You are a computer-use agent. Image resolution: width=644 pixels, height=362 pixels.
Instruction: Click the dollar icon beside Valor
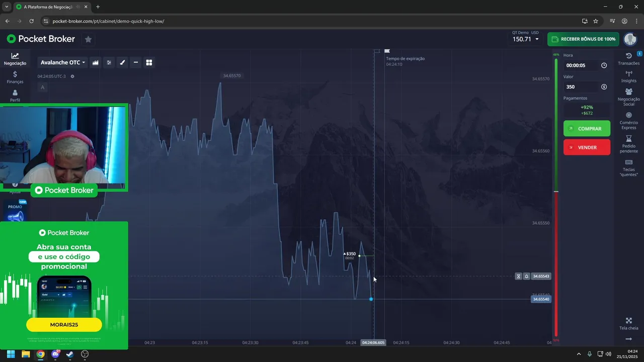point(604,87)
